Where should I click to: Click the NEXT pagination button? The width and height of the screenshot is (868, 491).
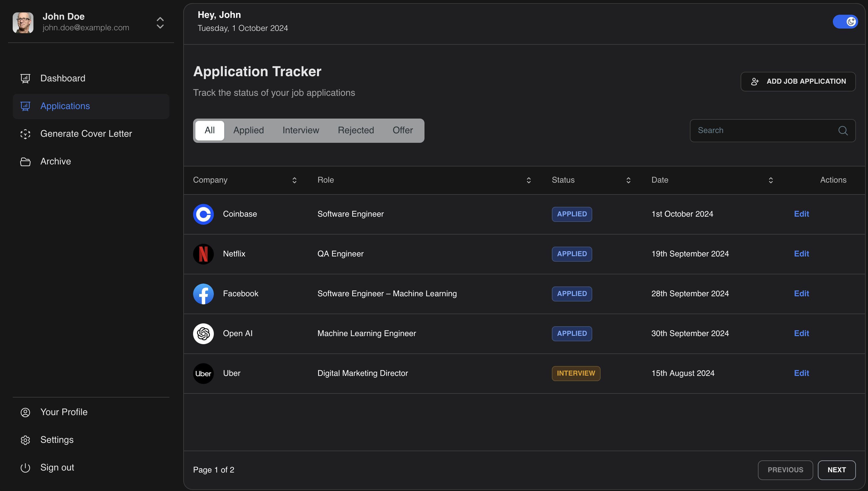pos(836,470)
